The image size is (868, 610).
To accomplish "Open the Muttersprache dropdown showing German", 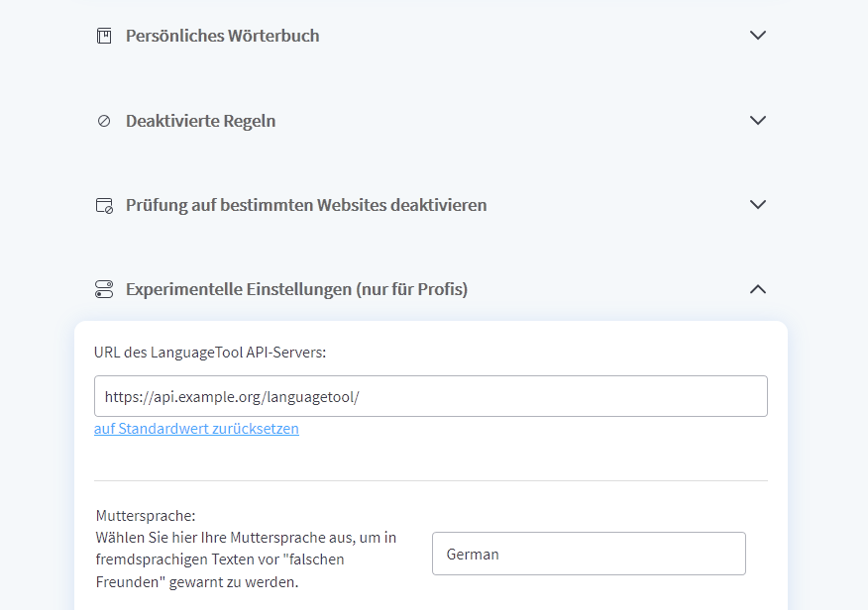I will pos(589,554).
